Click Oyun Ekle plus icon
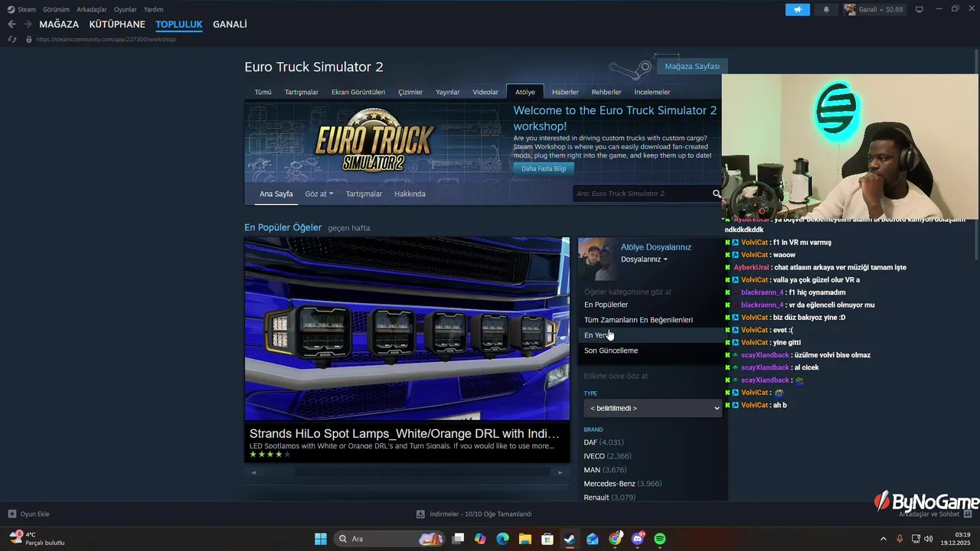This screenshot has height=551, width=980. tap(12, 514)
